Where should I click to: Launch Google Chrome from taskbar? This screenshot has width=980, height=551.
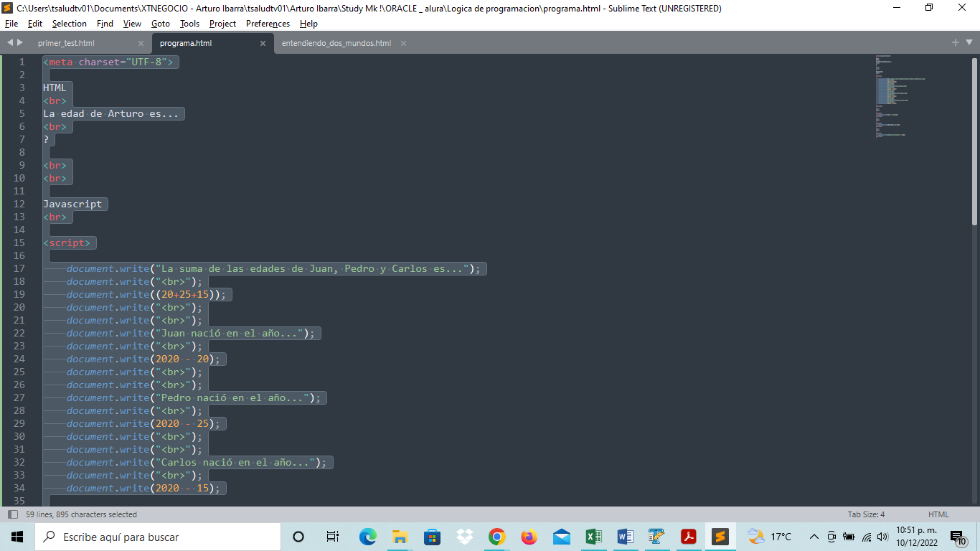pyautogui.click(x=496, y=537)
